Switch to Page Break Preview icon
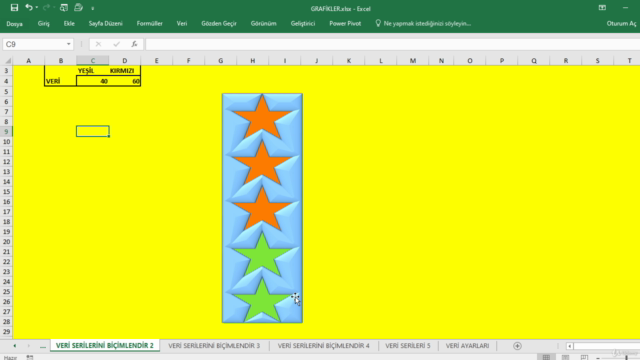640x360 pixels. click(584, 357)
